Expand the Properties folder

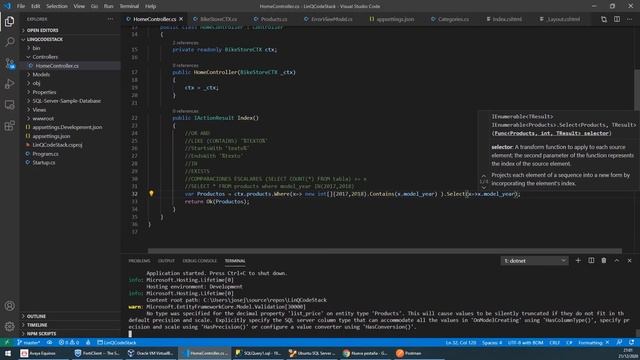44,92
